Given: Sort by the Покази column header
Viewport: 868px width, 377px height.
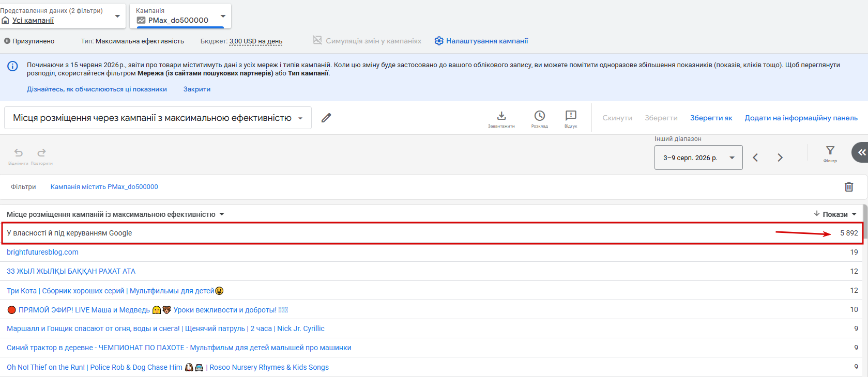Looking at the screenshot, I should pyautogui.click(x=835, y=214).
